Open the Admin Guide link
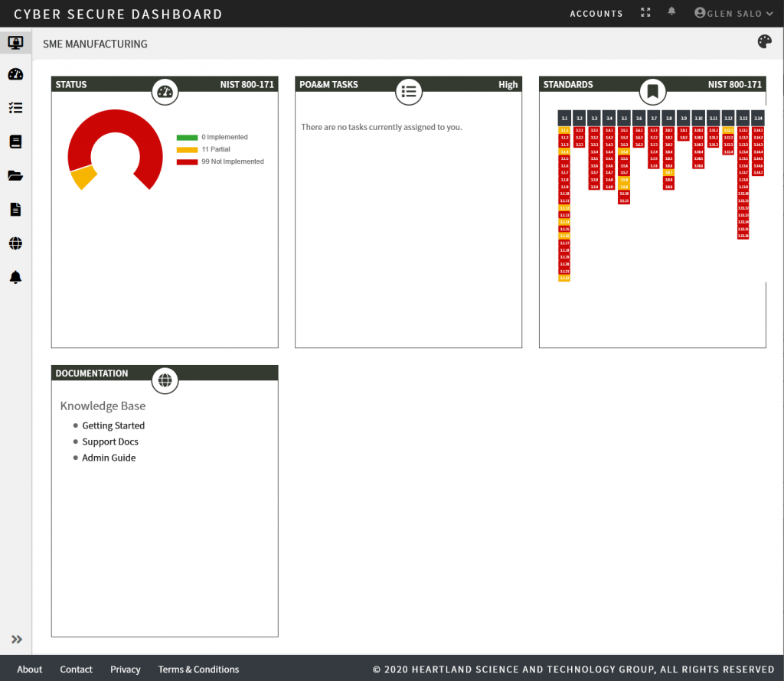The height and width of the screenshot is (681, 784). tap(109, 458)
